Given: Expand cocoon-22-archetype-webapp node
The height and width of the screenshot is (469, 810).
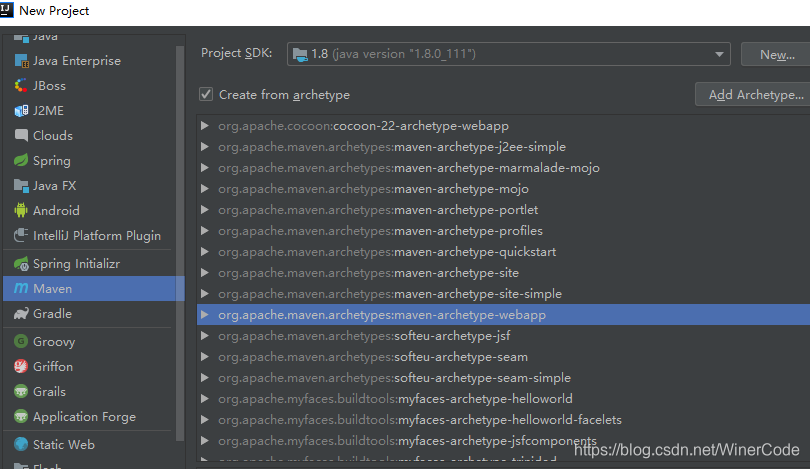Looking at the screenshot, I should click(x=205, y=126).
